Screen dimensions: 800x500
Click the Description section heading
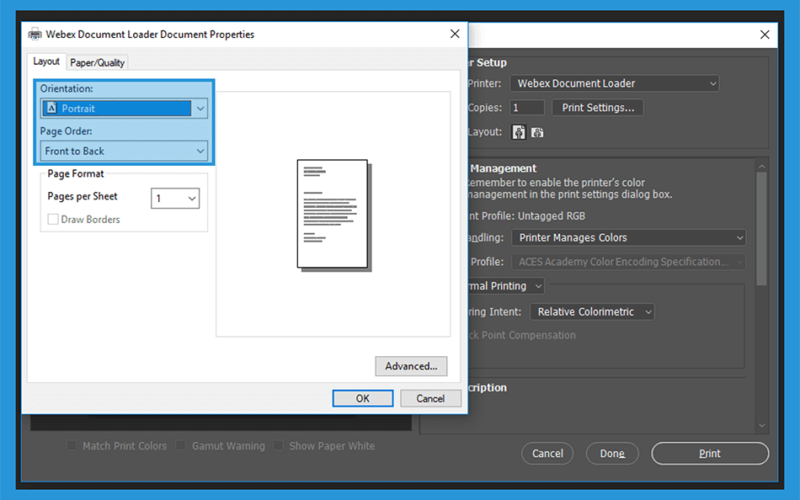488,388
